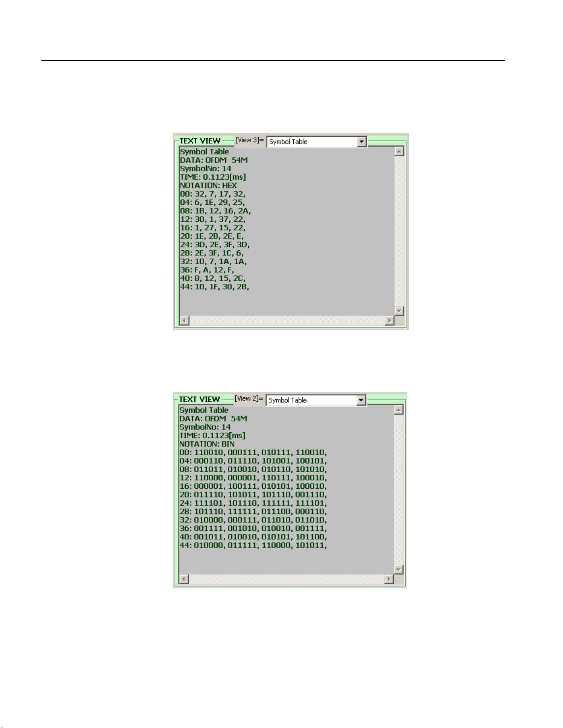Image resolution: width=563 pixels, height=728 pixels.
Task: Open the View 3 Symbol Table dropdown arrow
Action: (362, 142)
